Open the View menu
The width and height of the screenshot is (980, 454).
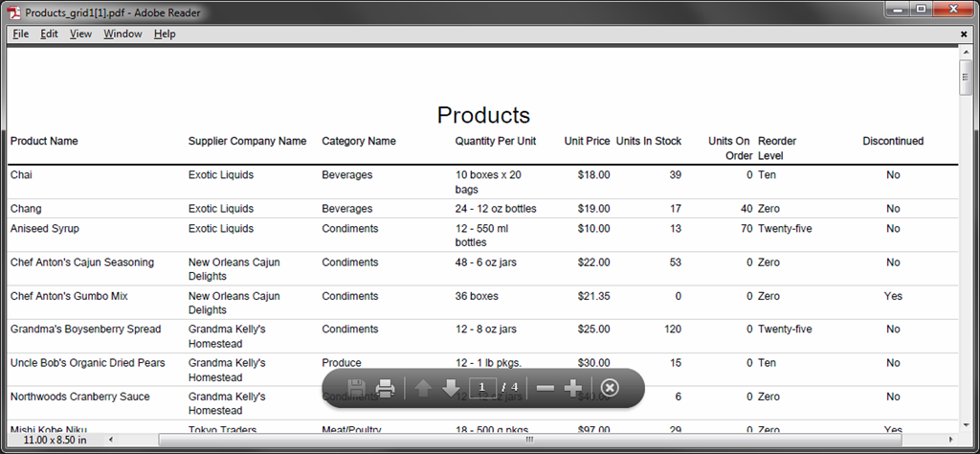tap(80, 34)
